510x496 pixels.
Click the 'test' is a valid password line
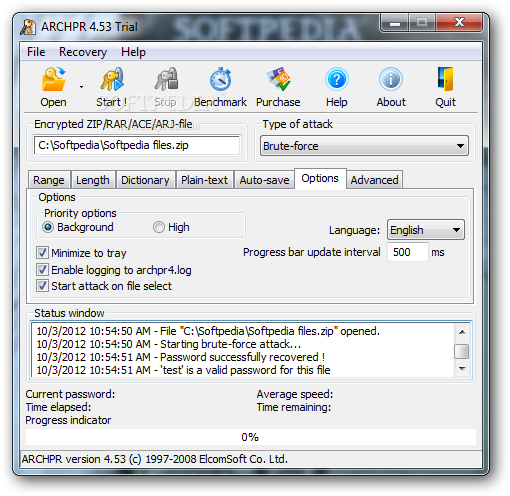point(183,370)
